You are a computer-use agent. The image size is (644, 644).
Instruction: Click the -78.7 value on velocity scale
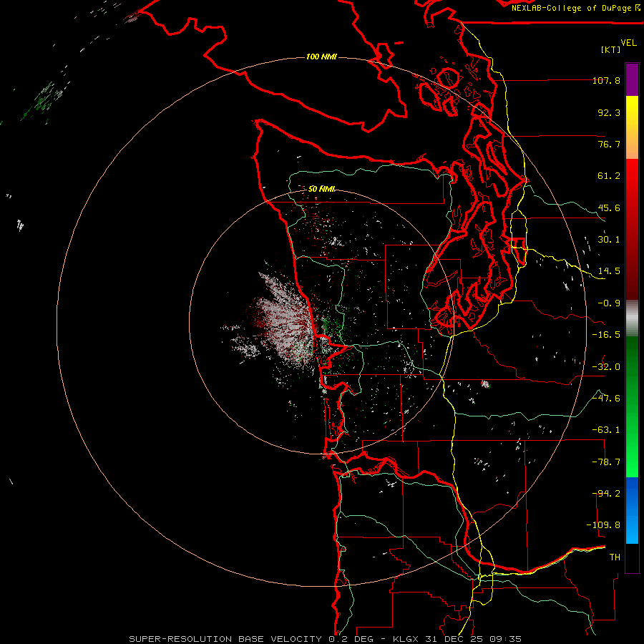point(606,462)
